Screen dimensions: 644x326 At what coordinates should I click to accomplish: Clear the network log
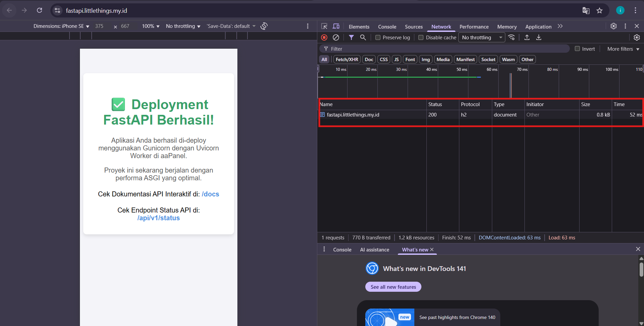coord(336,37)
